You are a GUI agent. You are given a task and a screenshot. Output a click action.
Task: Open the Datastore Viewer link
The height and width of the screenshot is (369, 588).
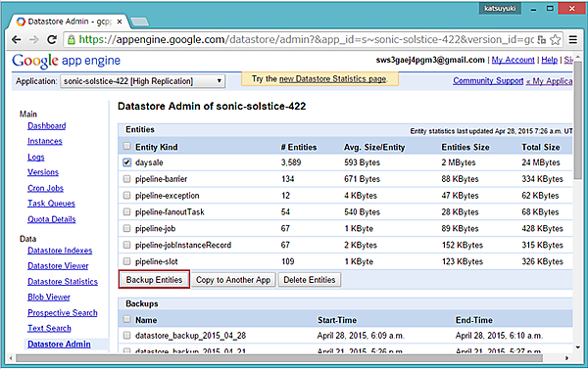click(58, 266)
